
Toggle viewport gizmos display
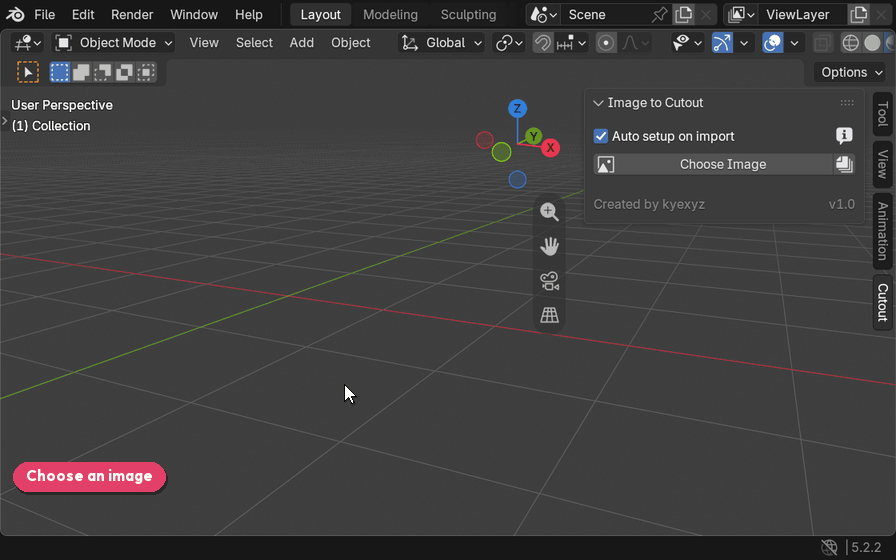coord(722,43)
